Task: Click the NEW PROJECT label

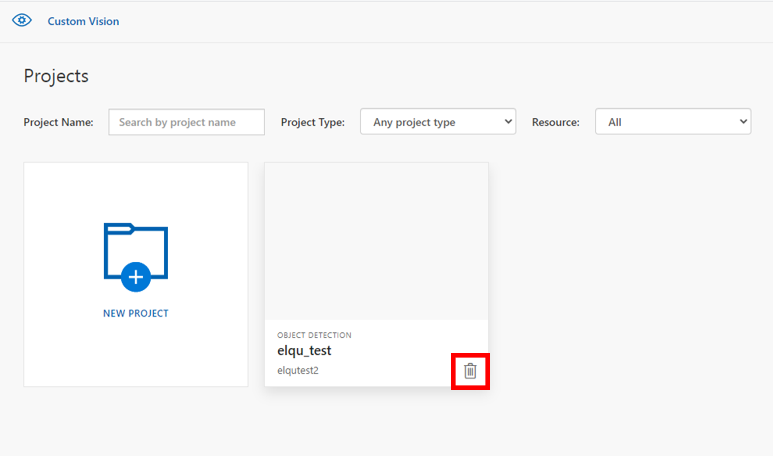Action: pos(136,314)
